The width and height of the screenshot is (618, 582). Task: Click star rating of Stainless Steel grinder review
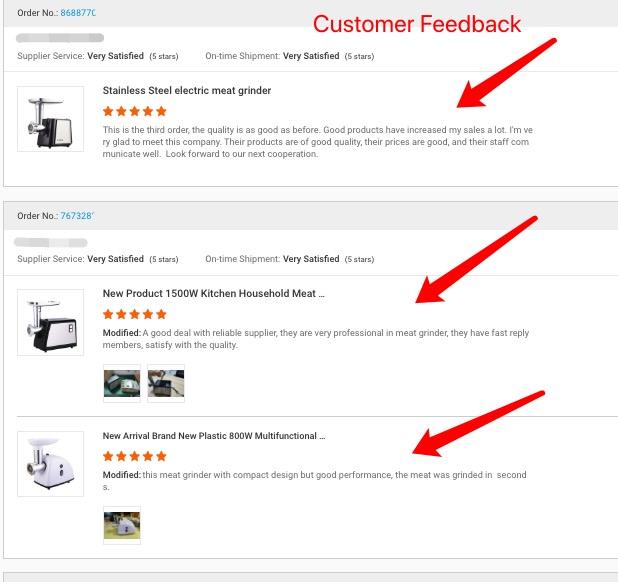coord(135,112)
